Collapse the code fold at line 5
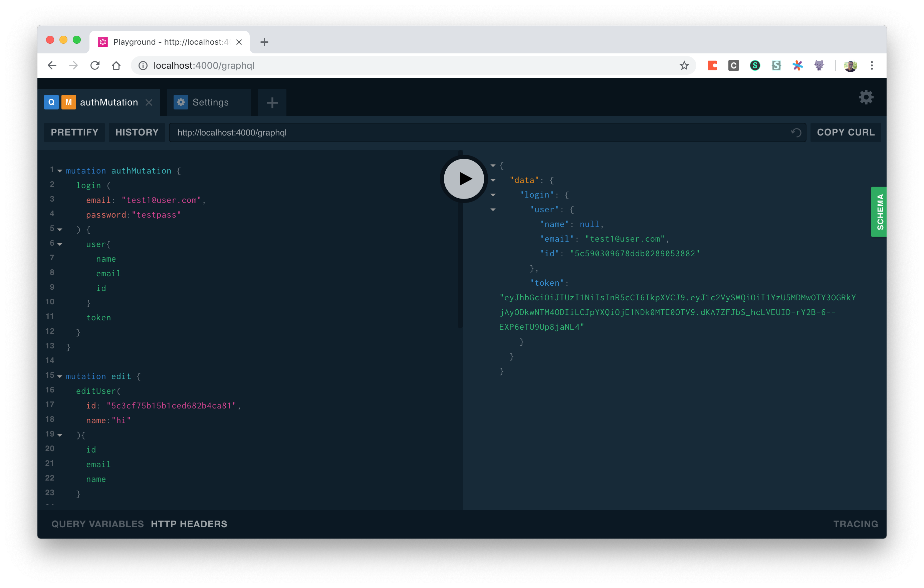924x588 pixels. [60, 229]
